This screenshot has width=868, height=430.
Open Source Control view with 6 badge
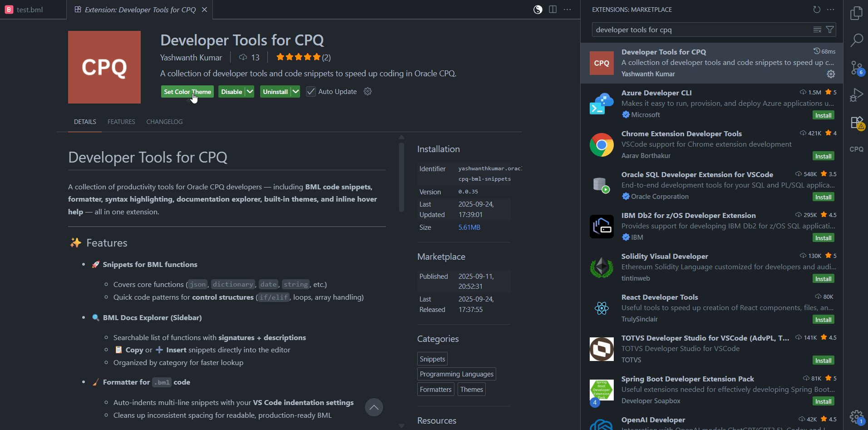coord(856,68)
